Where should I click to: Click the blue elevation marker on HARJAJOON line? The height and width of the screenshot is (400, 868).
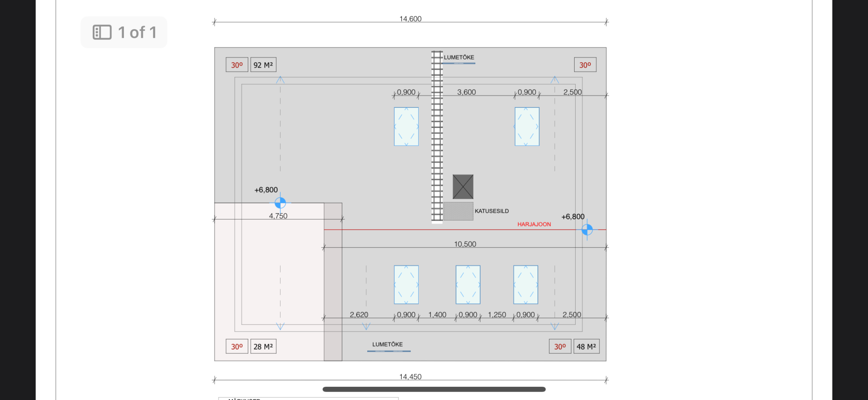(x=587, y=230)
